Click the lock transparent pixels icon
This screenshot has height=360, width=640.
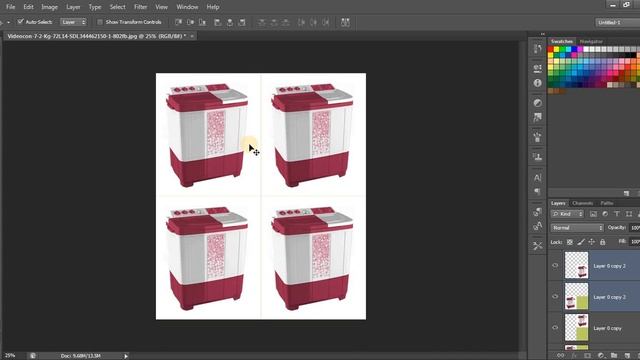(x=570, y=242)
